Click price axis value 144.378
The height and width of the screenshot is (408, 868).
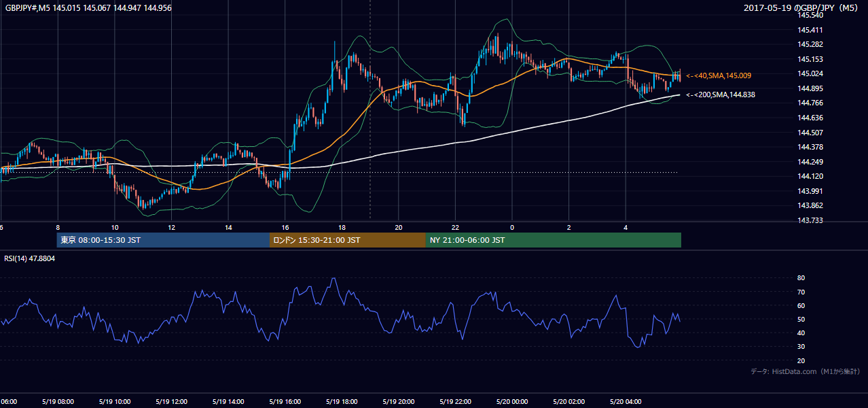pos(811,147)
